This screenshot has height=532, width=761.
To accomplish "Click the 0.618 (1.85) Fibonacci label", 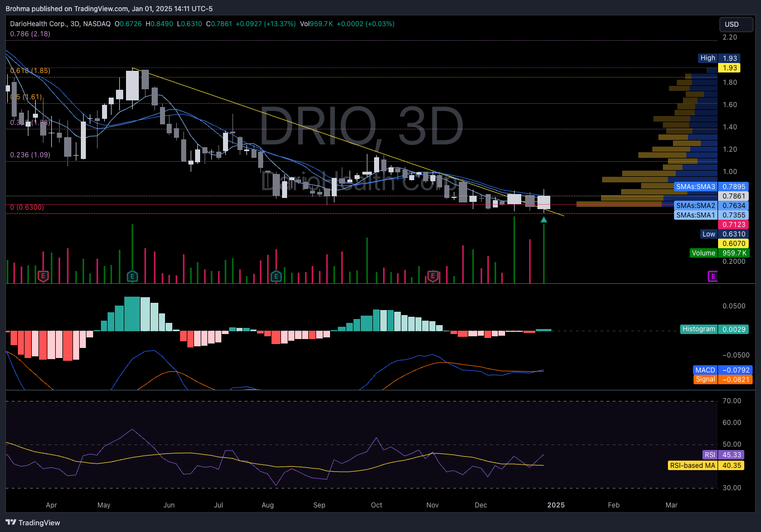I will coord(30,71).
